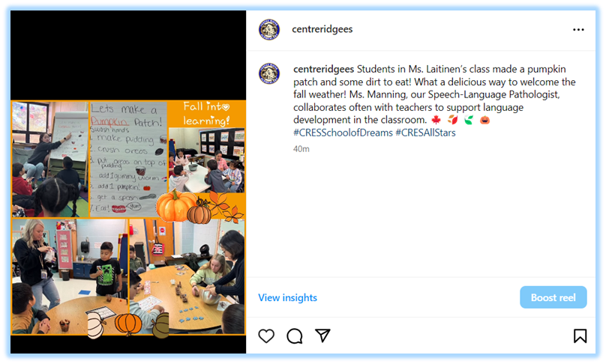606x364 pixels.
Task: Open centreridgees username in post header
Action: pyautogui.click(x=322, y=29)
